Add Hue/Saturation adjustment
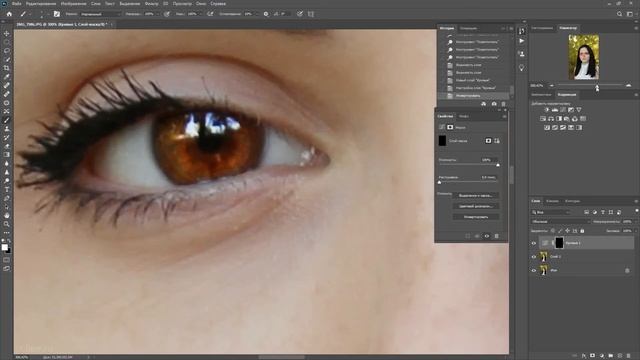This screenshot has height=360, width=640. click(543, 119)
